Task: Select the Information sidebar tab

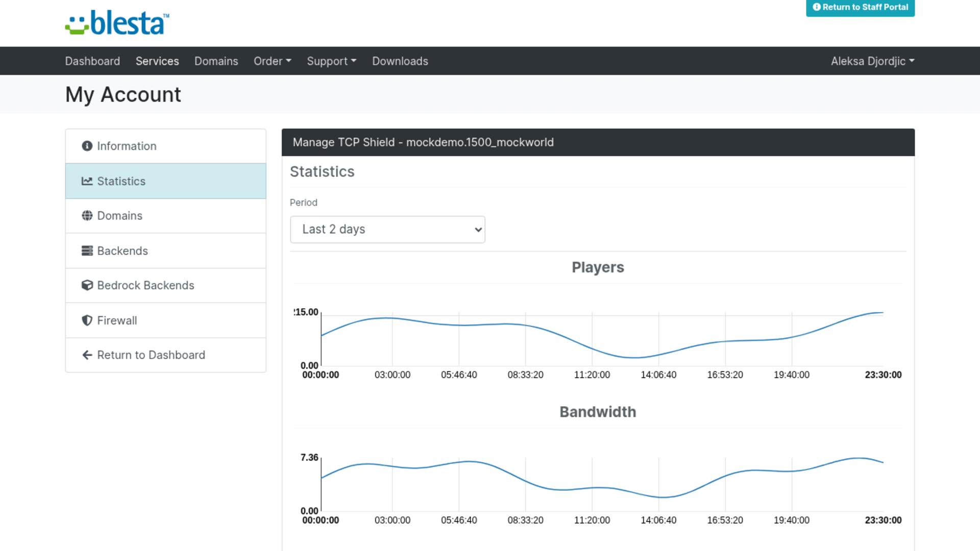Action: tap(166, 146)
